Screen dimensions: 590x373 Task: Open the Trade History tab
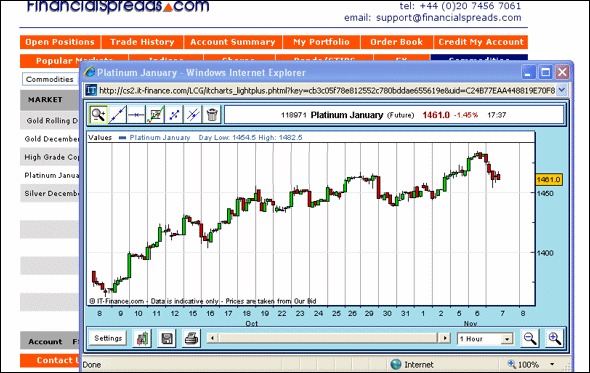[x=142, y=42]
